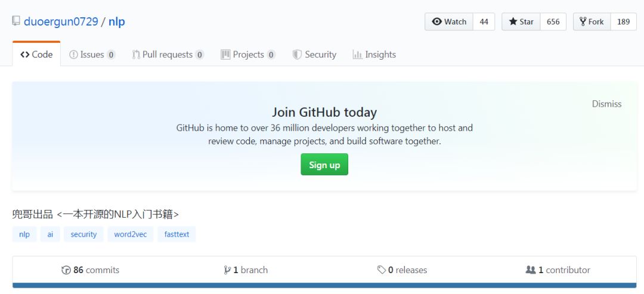Open the Issues tab
The height and width of the screenshot is (294, 644).
pyautogui.click(x=92, y=55)
